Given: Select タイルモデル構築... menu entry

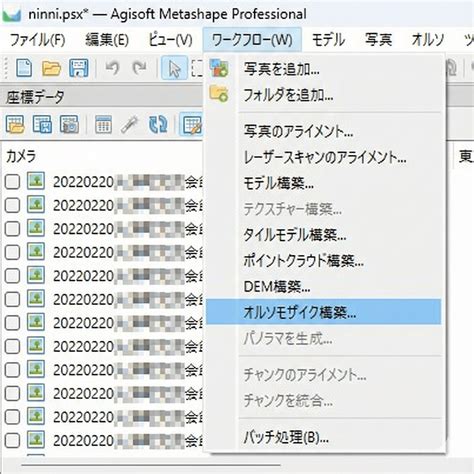Looking at the screenshot, I should [x=323, y=235].
